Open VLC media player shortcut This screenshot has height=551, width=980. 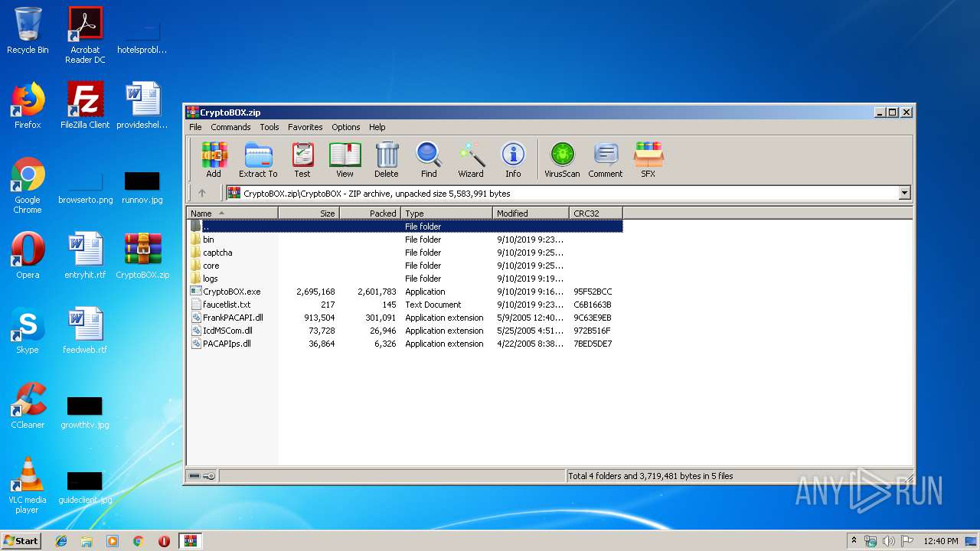pyautogui.click(x=28, y=485)
